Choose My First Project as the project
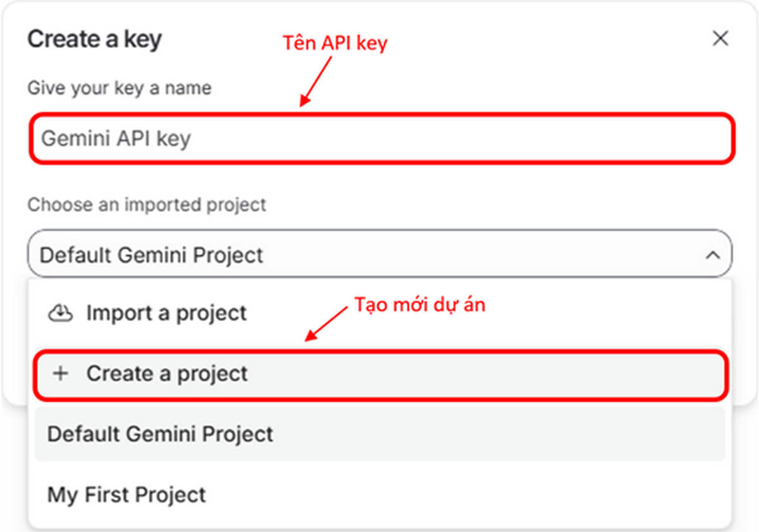Viewport: 759px width, 532px height. [126, 495]
